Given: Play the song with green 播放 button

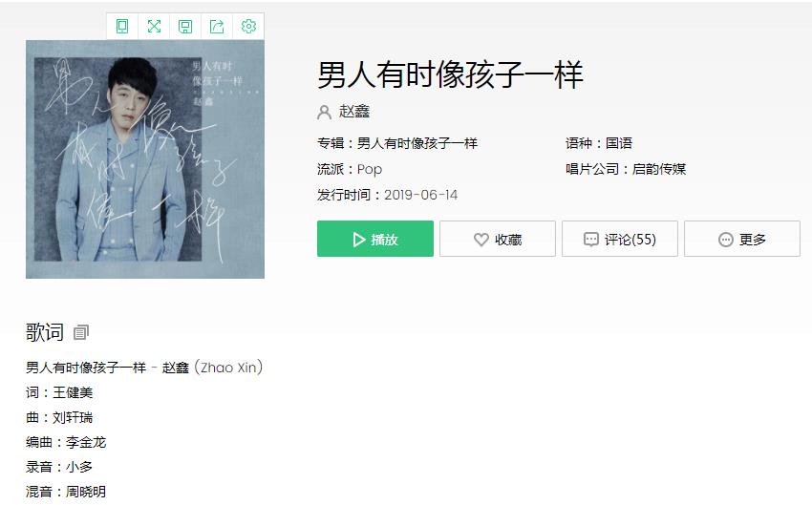Looking at the screenshot, I should [374, 239].
